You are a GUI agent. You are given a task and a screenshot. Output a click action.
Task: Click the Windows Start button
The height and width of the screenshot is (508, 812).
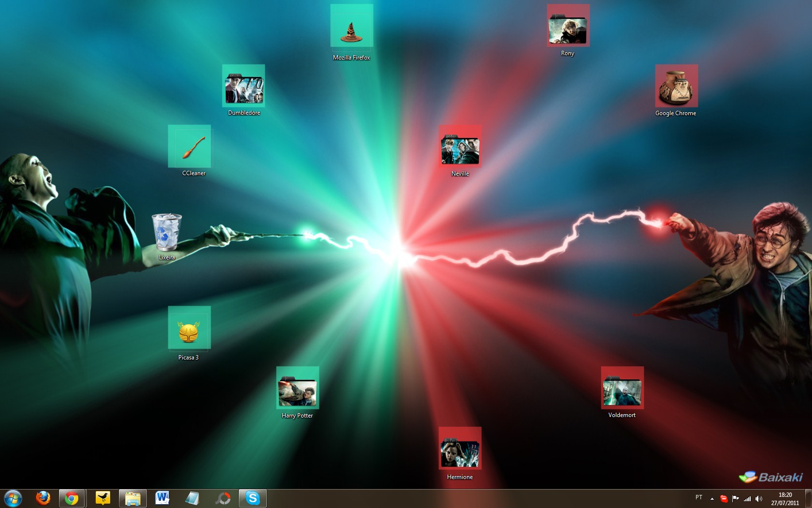(x=13, y=498)
